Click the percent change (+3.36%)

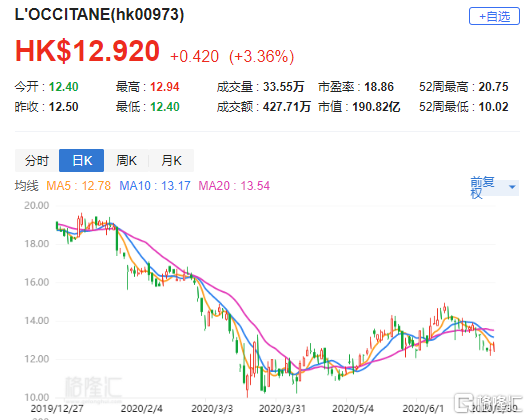tap(261, 56)
